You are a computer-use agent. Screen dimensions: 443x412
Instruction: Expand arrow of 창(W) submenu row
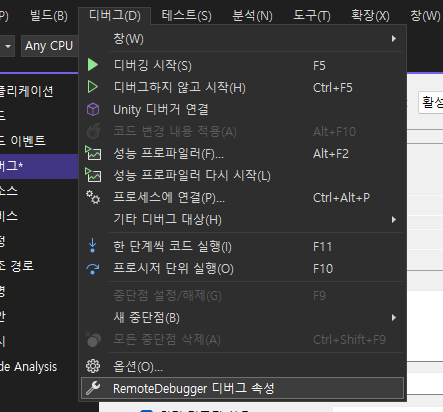pyautogui.click(x=394, y=39)
